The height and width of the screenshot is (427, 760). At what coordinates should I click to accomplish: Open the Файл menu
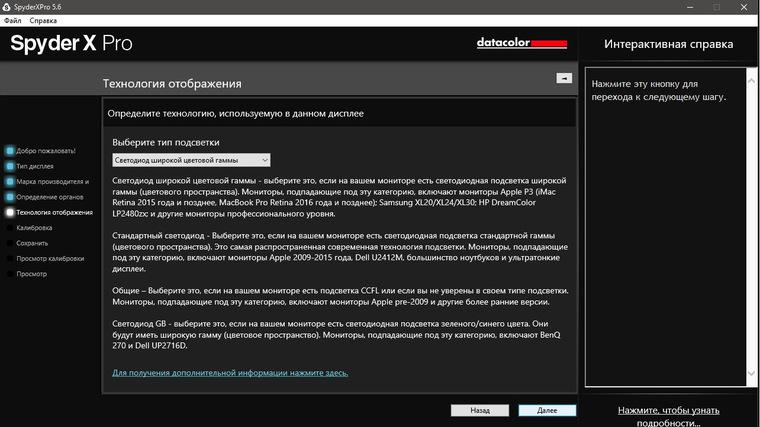(13, 20)
